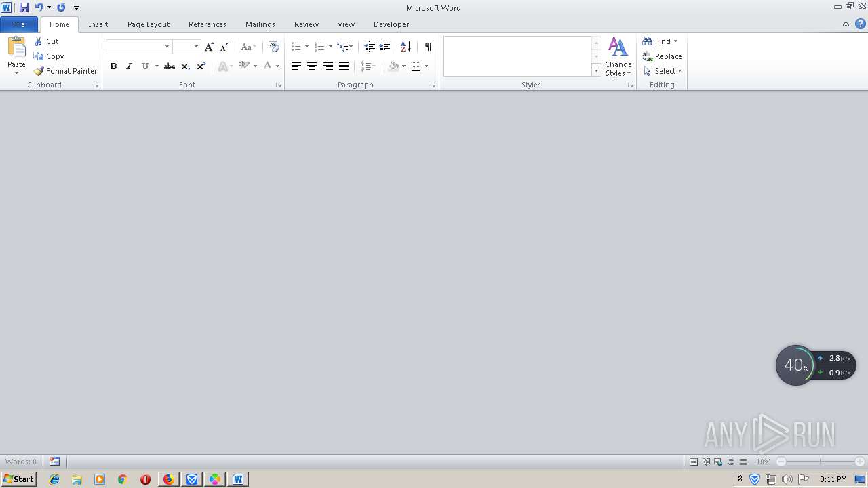
Task: Open Google Chrome from the taskbar
Action: click(x=122, y=479)
